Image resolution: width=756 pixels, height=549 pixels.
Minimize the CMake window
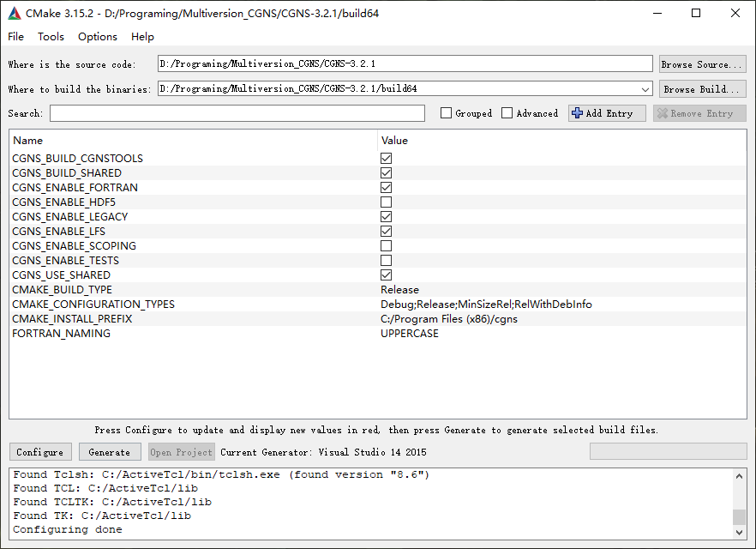coord(657,13)
